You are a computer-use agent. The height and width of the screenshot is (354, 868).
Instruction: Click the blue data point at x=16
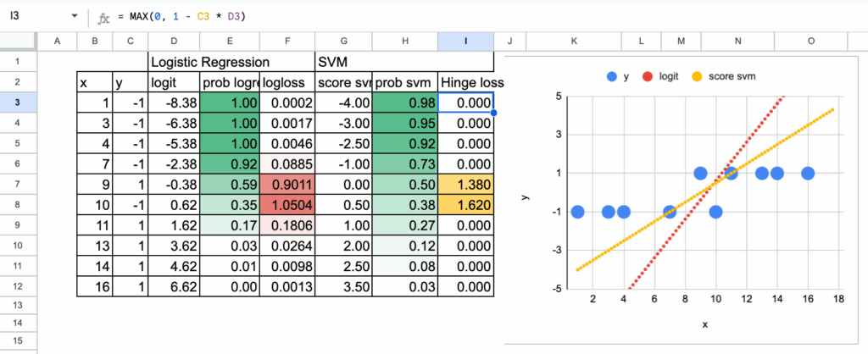tap(808, 173)
